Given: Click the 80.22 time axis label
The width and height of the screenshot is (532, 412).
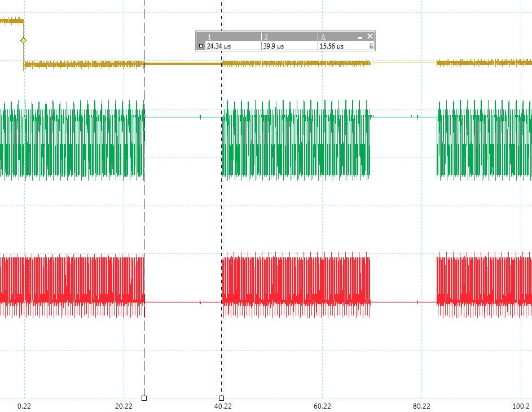Looking at the screenshot, I should [x=422, y=406].
